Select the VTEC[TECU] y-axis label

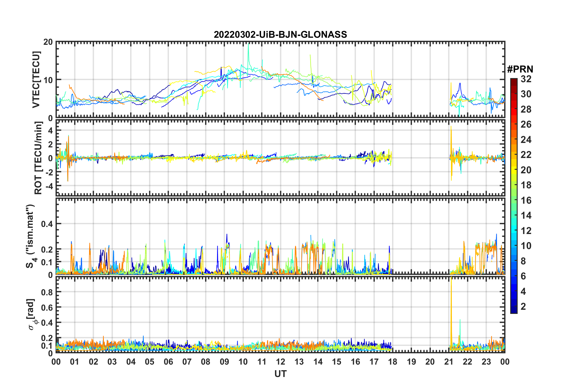pyautogui.click(x=36, y=80)
